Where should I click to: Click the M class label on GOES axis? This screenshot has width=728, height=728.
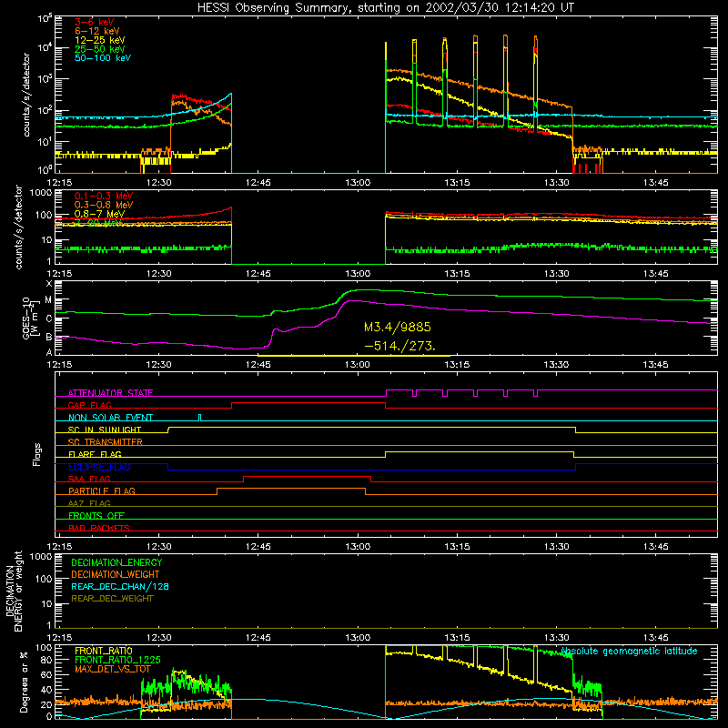[48, 300]
